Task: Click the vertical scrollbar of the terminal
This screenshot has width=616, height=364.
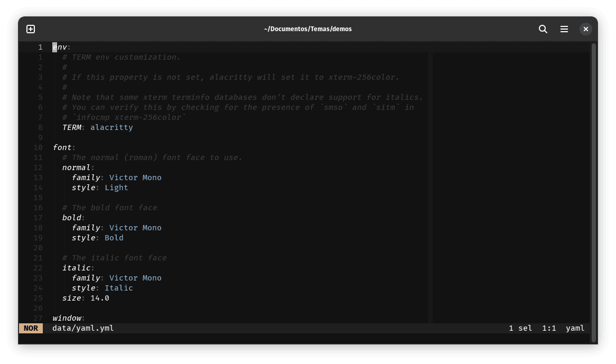Action: (x=594, y=192)
